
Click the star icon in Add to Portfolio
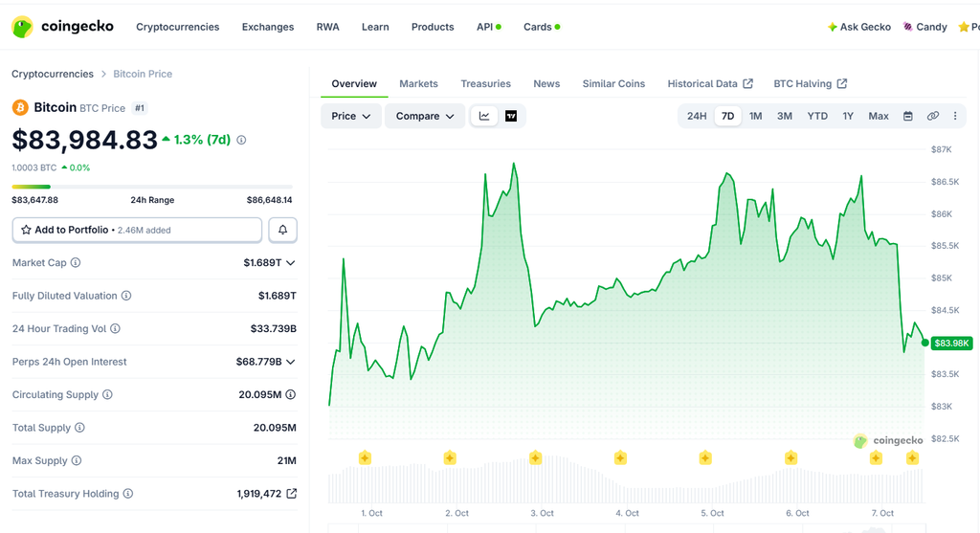point(26,230)
